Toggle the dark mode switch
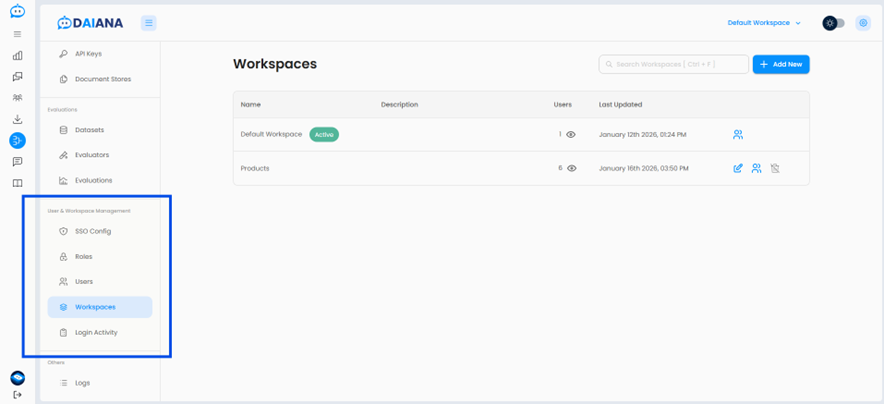Screen dimensions: 884x404 tap(833, 23)
